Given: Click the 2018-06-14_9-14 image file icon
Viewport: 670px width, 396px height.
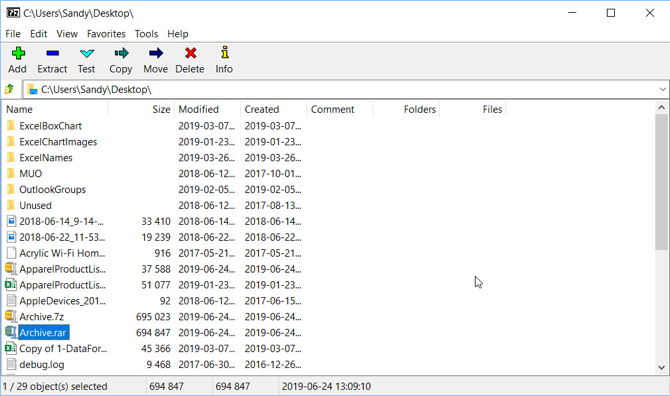Looking at the screenshot, I should click(x=11, y=221).
